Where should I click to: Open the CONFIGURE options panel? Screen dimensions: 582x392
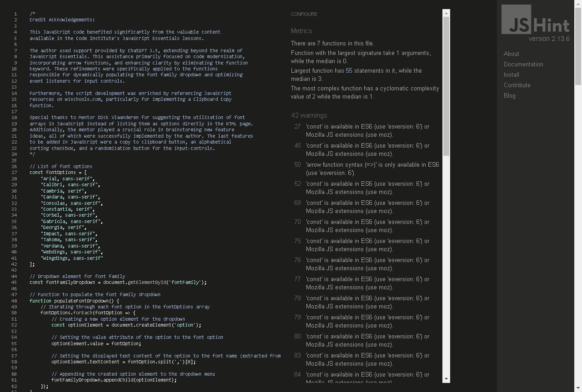click(x=304, y=14)
